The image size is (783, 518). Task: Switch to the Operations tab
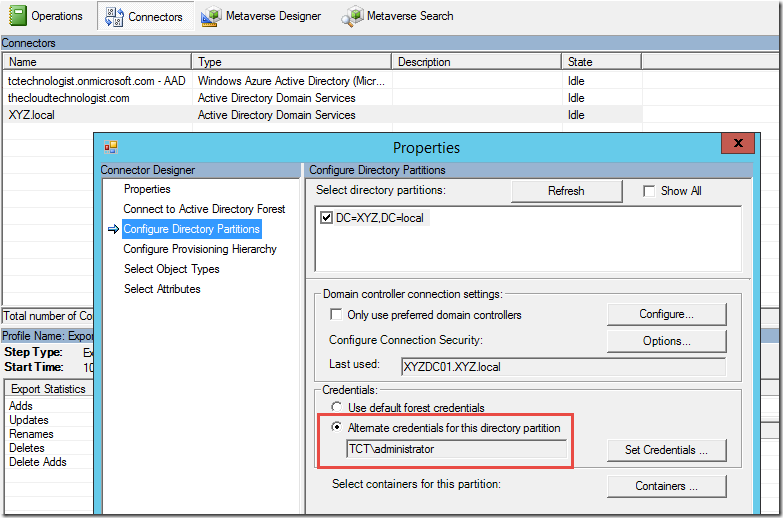click(46, 15)
